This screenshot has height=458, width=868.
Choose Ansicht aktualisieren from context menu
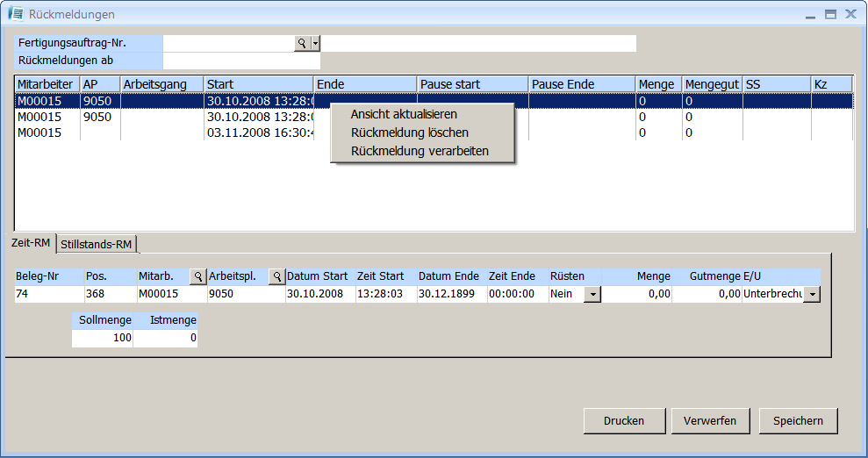coord(404,114)
